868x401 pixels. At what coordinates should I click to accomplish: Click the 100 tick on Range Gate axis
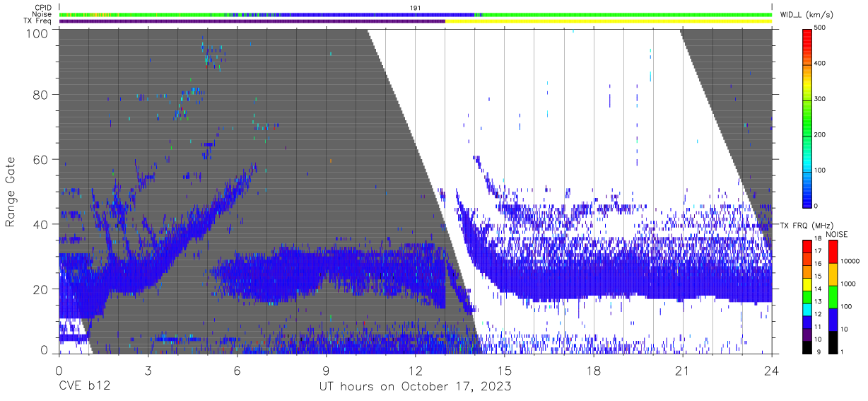click(x=37, y=33)
